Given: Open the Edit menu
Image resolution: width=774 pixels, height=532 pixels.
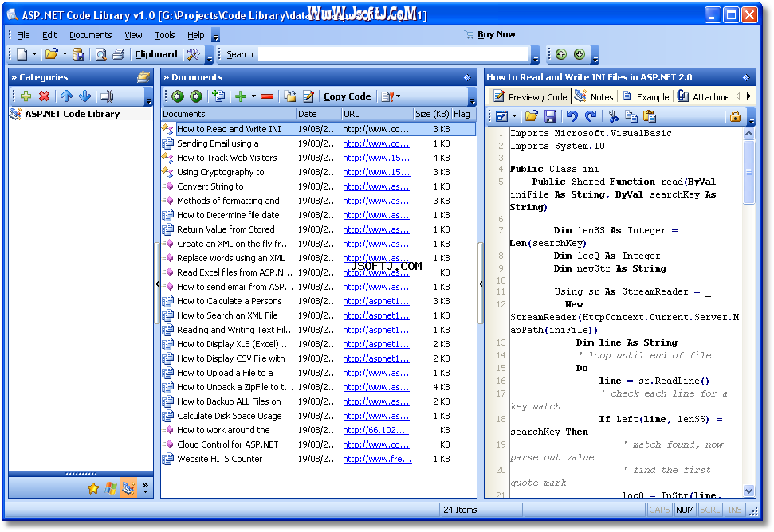Looking at the screenshot, I should (x=49, y=35).
